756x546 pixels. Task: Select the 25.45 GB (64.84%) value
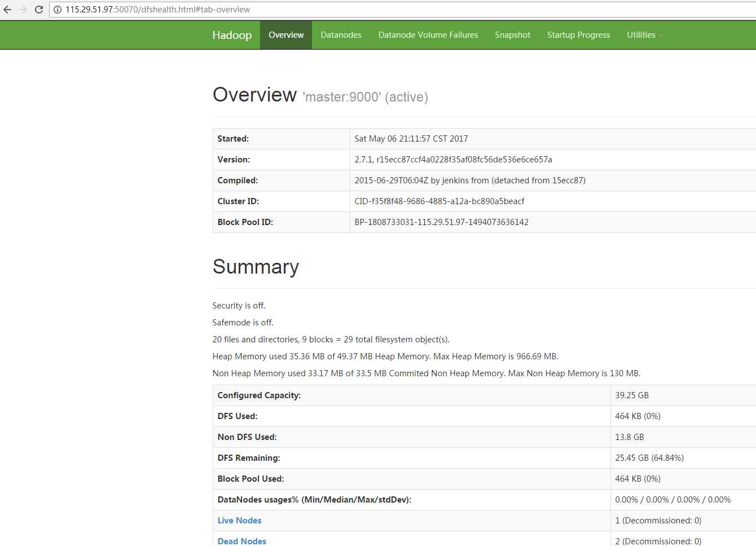[x=649, y=458]
